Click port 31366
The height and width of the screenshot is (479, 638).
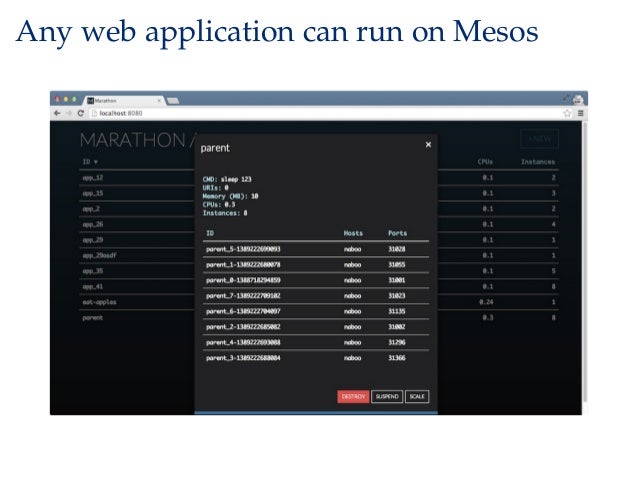[397, 358]
